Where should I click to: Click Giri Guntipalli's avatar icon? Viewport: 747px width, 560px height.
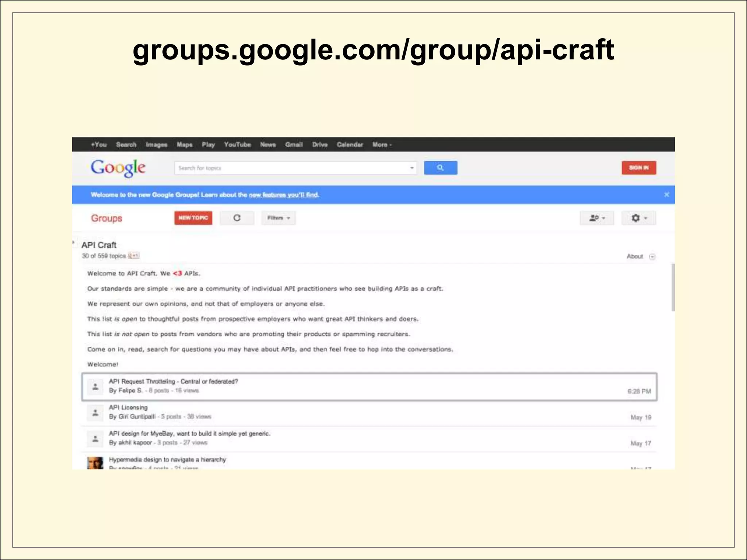pos(95,413)
